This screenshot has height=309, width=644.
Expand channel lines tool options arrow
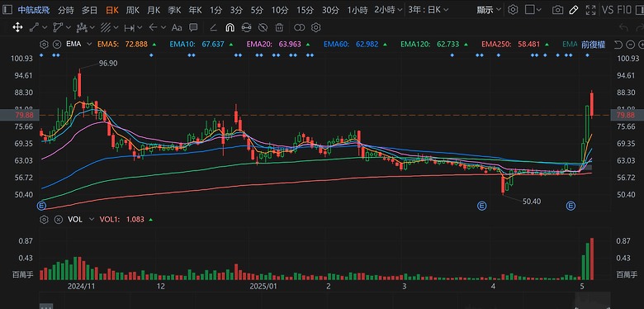pos(116,27)
